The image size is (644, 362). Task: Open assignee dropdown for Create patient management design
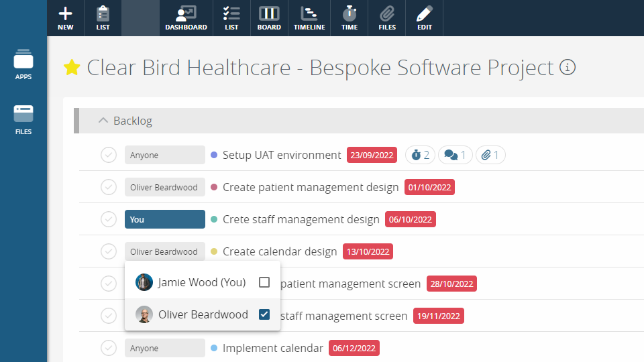164,188
